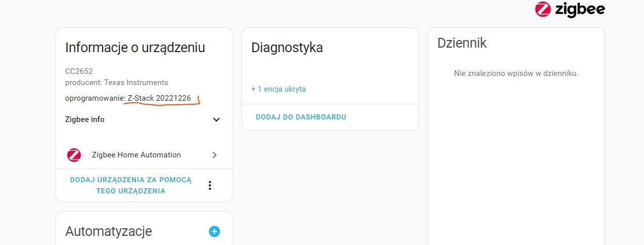
Task: Expand Zigbee info using the chevron arrow
Action: (x=216, y=120)
